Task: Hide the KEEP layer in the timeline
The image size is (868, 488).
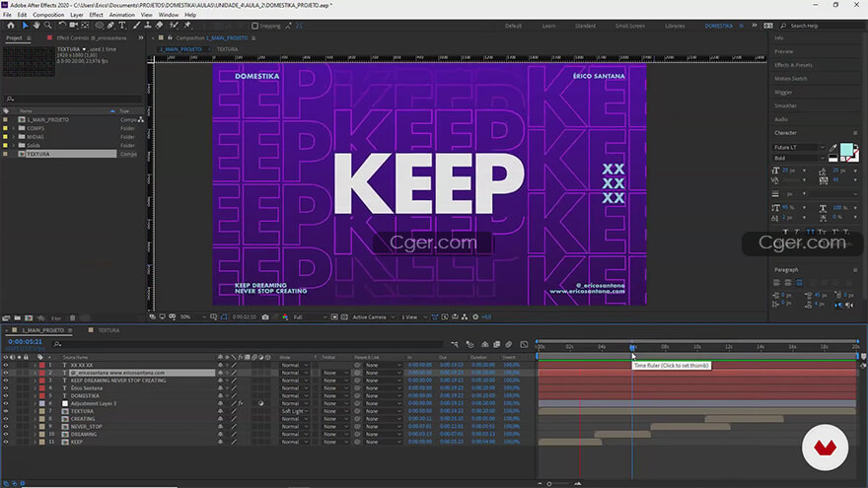Action: click(x=6, y=442)
